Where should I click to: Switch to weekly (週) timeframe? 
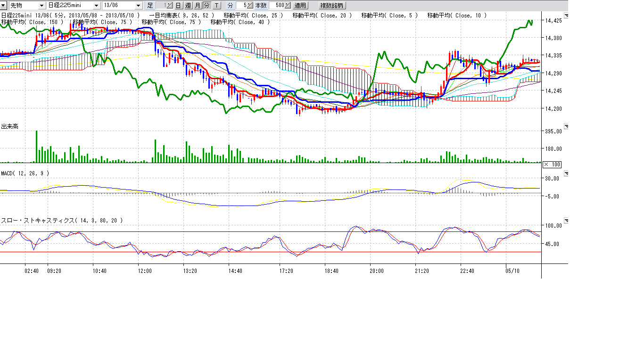188,6
